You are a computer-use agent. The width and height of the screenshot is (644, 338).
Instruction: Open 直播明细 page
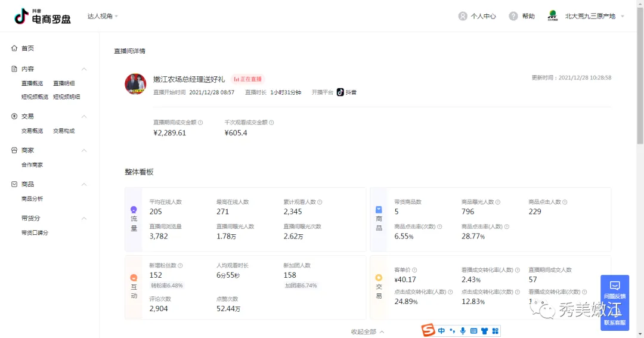[64, 83]
